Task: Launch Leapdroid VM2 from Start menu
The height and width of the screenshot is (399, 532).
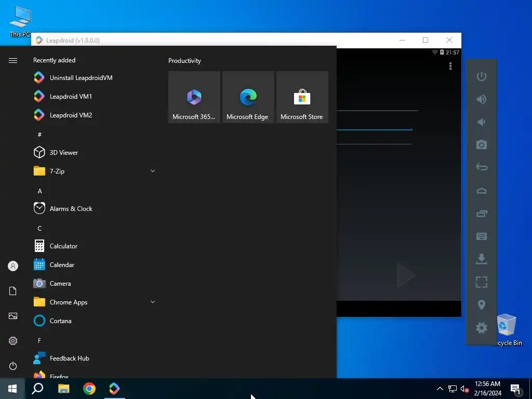Action: point(95,115)
